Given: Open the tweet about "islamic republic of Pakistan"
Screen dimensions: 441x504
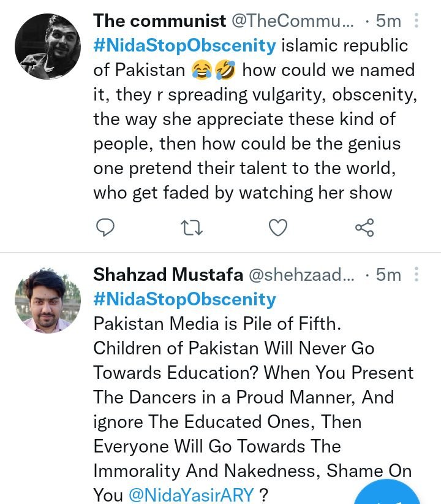Looking at the screenshot, I should point(251,143).
